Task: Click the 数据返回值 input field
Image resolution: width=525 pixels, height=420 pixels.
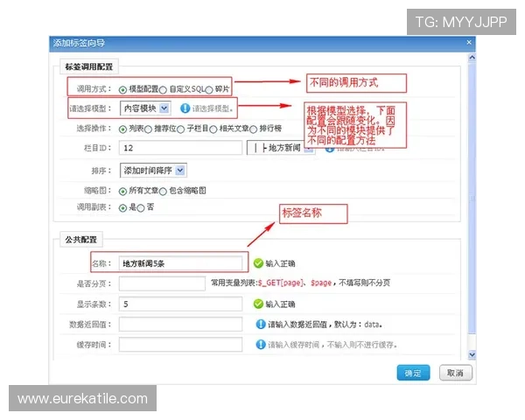Action: (180, 325)
